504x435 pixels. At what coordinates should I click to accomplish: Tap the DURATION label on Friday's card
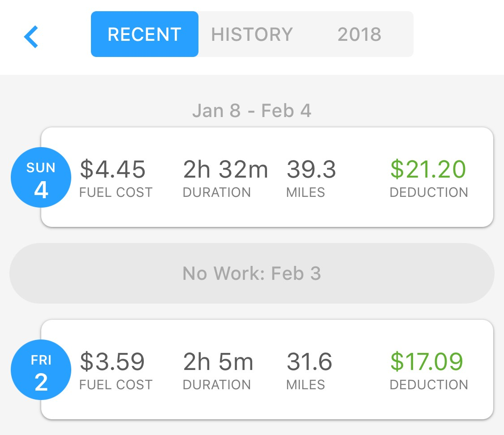click(217, 384)
